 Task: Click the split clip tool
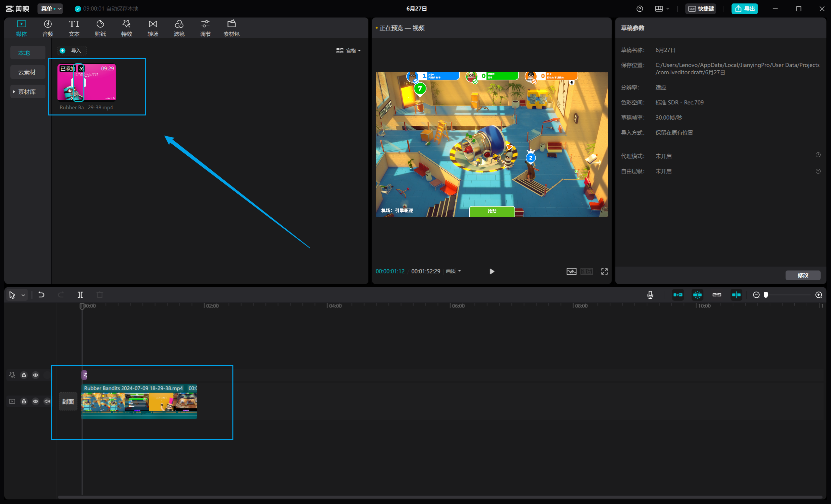click(x=80, y=295)
